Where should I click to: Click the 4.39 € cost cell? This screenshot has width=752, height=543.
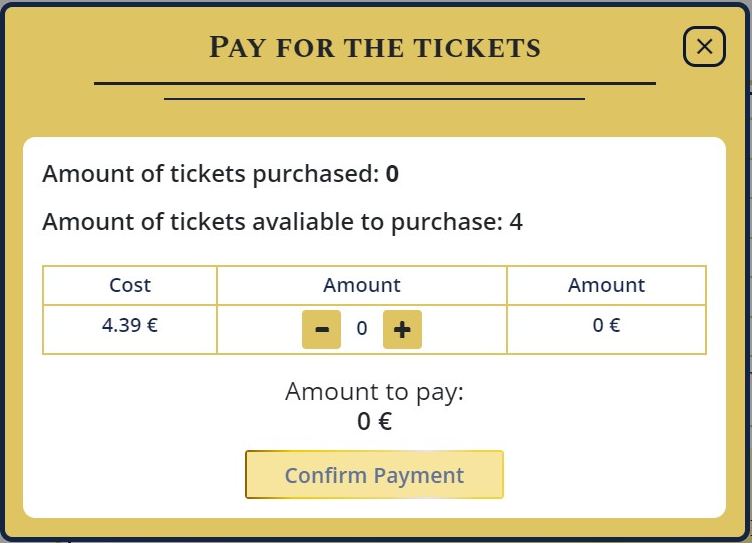[x=130, y=325]
